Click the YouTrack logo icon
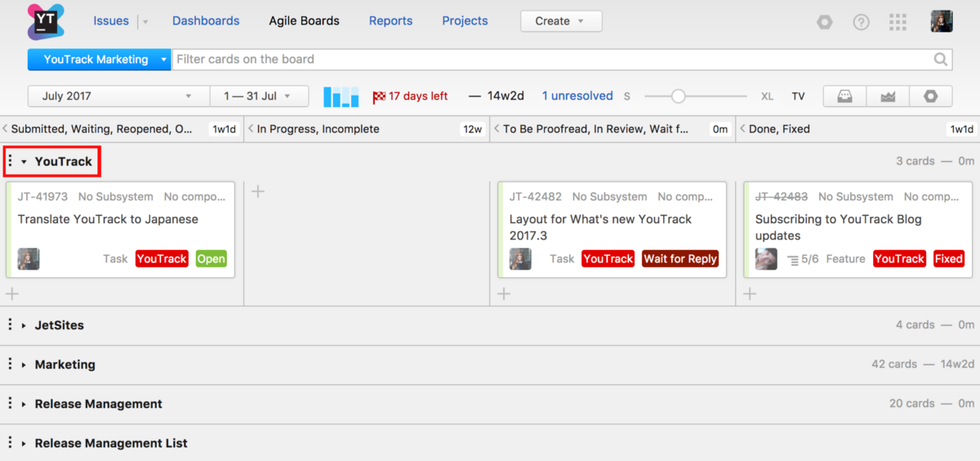Image resolution: width=980 pixels, height=461 pixels. [45, 22]
